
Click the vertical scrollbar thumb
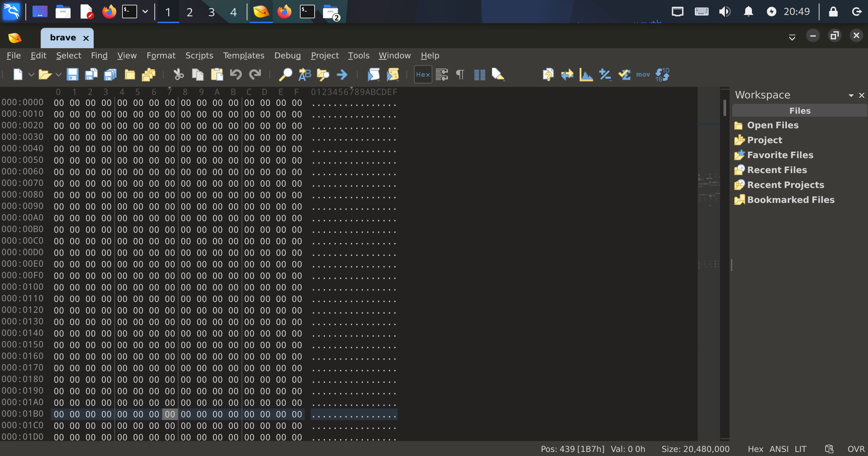point(724,108)
